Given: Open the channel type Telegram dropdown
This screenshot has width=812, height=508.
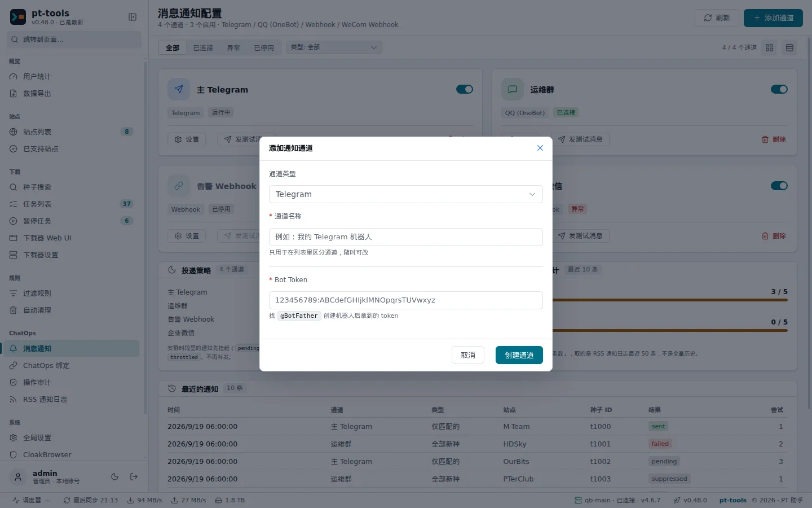Looking at the screenshot, I should [405, 194].
